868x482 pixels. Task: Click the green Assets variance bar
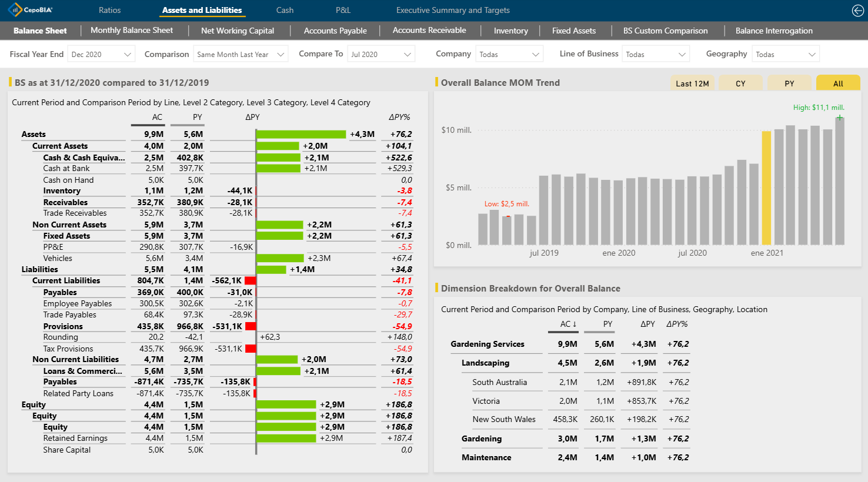(301, 134)
